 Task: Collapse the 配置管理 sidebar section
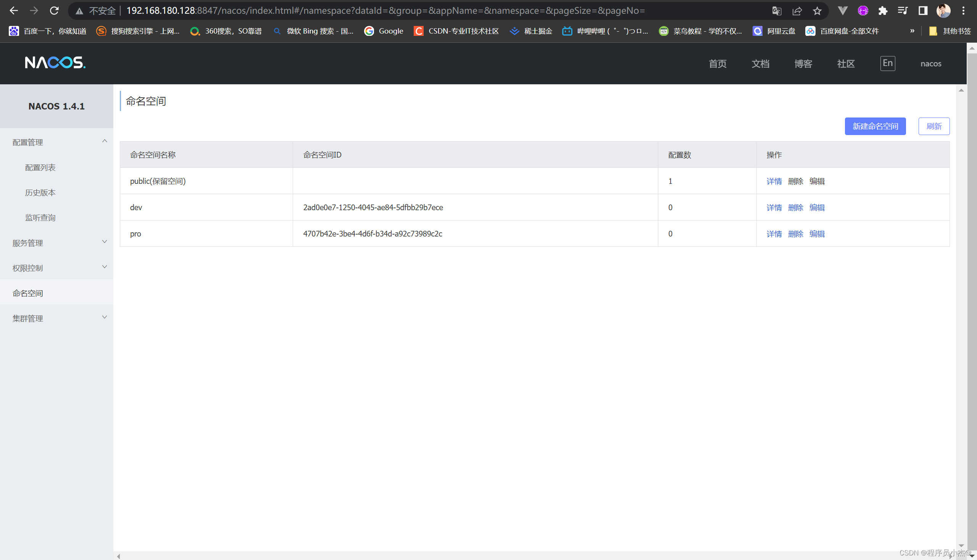pyautogui.click(x=56, y=142)
